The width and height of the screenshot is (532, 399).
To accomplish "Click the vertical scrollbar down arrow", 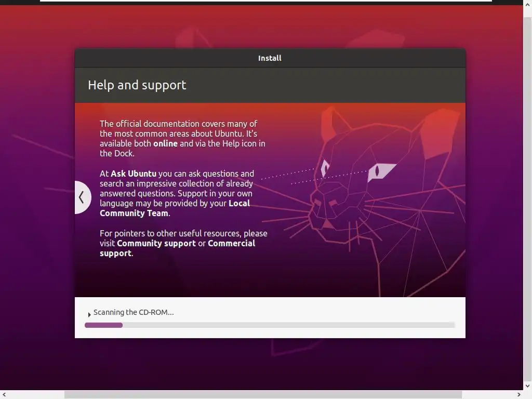I will [x=528, y=386].
